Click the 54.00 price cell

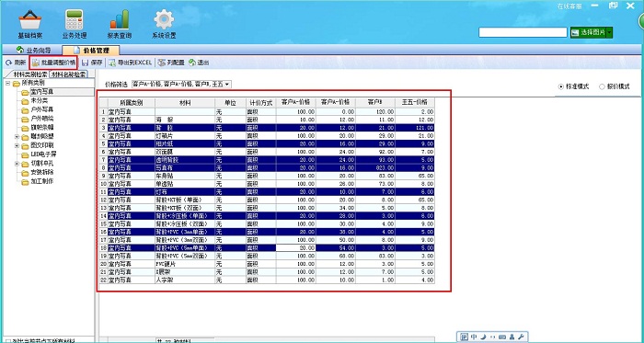tap(336, 248)
